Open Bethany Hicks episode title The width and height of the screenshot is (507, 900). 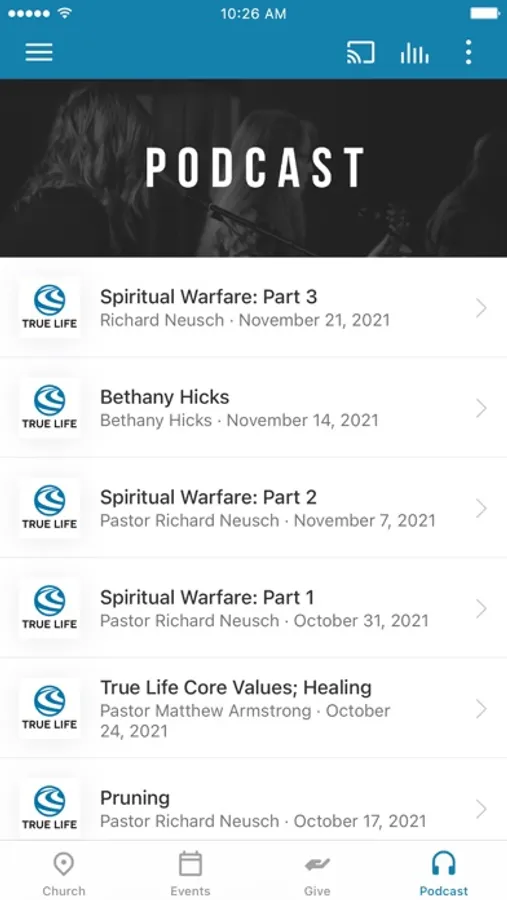(x=165, y=397)
